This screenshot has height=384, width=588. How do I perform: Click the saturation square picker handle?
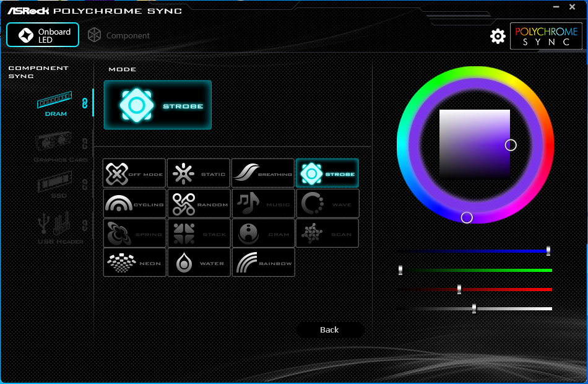[x=511, y=145]
